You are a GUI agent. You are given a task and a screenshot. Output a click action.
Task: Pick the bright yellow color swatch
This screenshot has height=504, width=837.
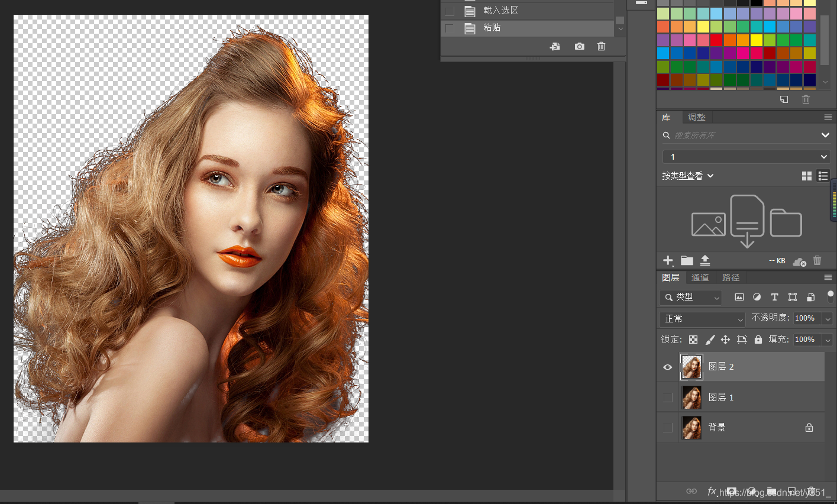[757, 40]
